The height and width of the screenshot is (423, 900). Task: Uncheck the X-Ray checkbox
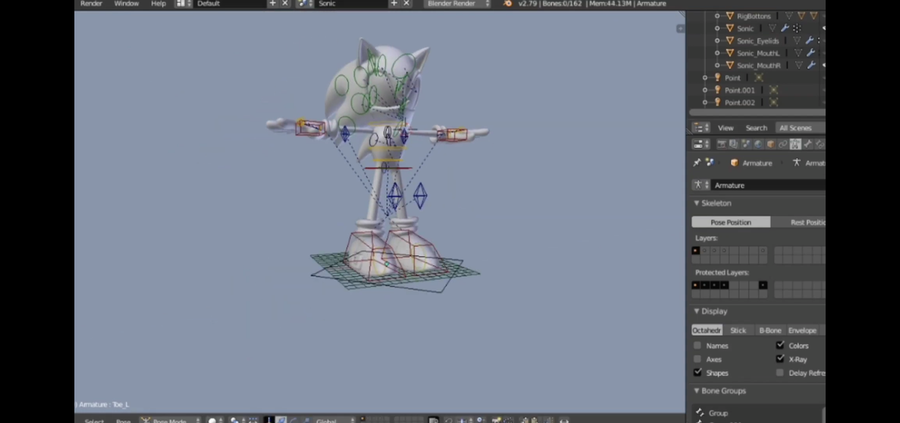pyautogui.click(x=779, y=359)
